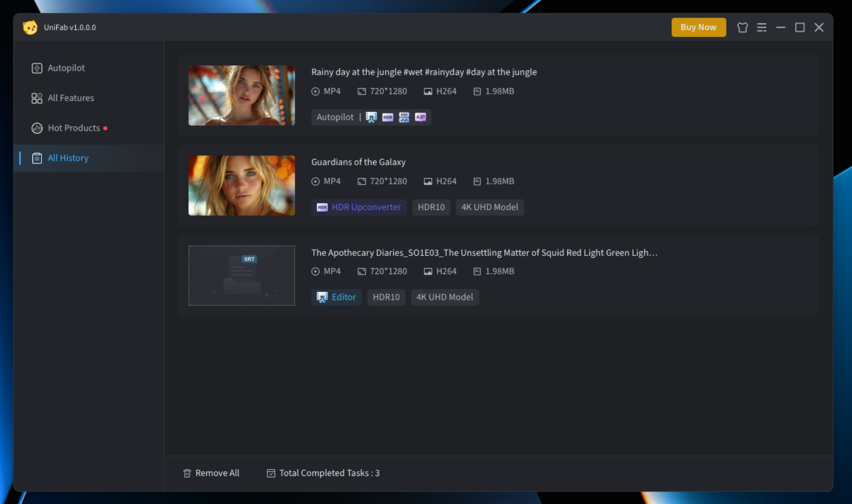Click the 4K UHD Model tag in the Guardians row
The width and height of the screenshot is (852, 504).
coord(490,207)
